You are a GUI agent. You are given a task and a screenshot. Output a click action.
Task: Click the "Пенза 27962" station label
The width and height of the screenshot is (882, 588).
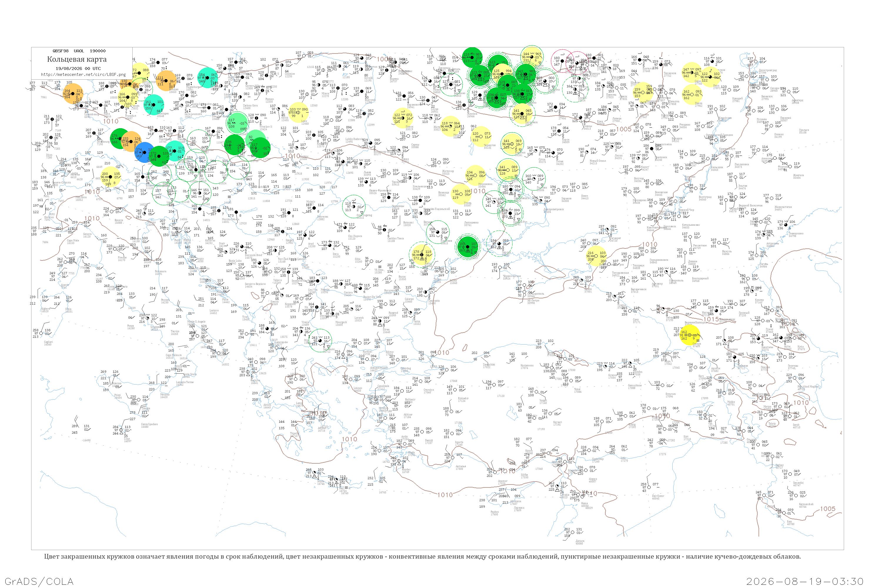pos(698,105)
